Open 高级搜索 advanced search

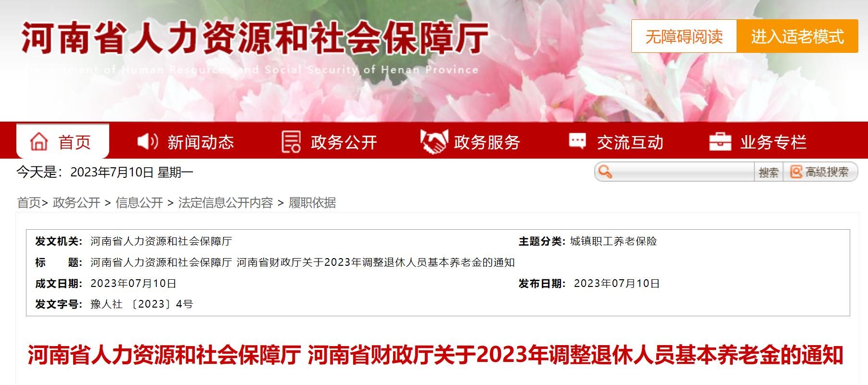coord(821,172)
